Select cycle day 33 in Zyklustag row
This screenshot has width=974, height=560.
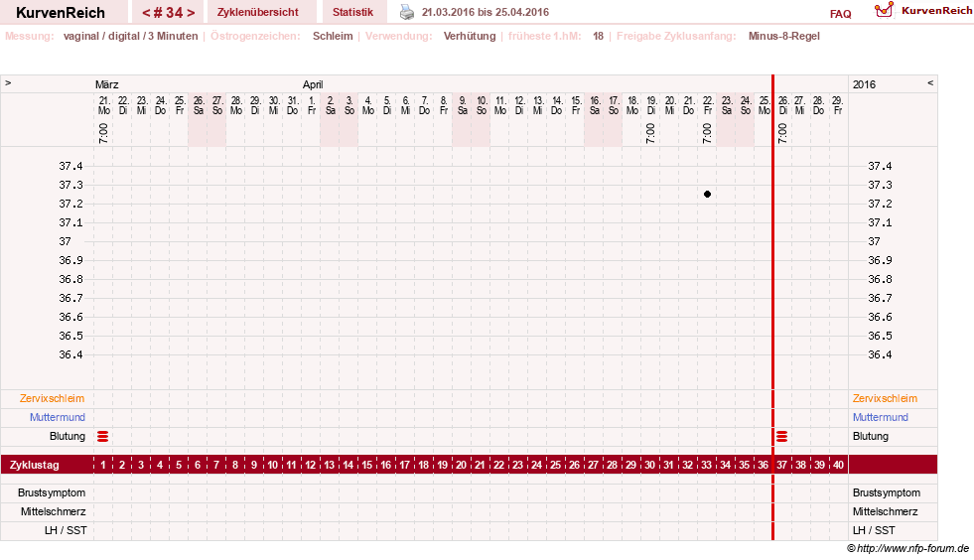(706, 465)
